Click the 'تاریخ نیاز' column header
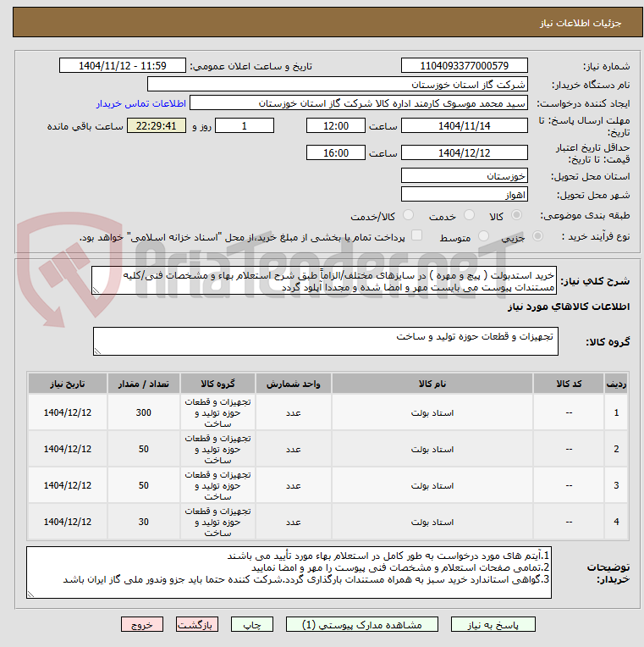 coord(68,384)
